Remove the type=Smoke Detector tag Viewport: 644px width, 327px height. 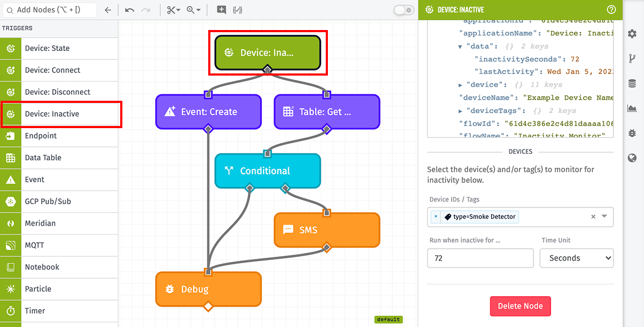coord(436,217)
